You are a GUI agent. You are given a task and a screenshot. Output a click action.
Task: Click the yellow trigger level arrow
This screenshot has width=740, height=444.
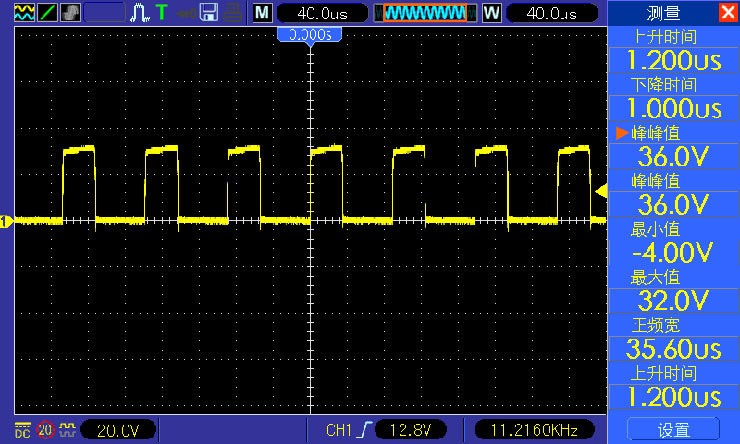pyautogui.click(x=601, y=192)
